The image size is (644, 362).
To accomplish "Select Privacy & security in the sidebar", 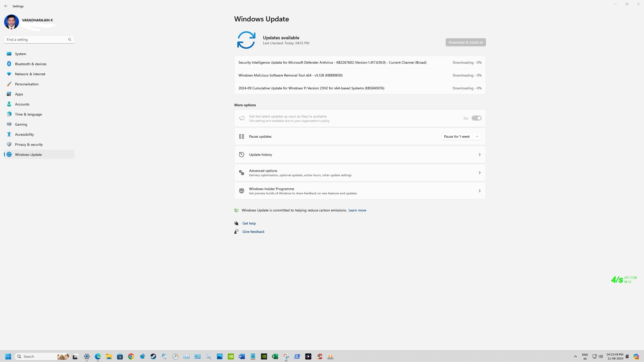I will click(29, 144).
